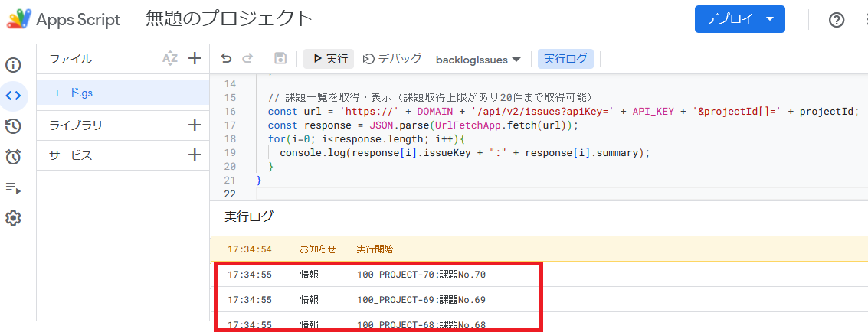Click the console.log code line
This screenshot has width=868, height=332.
(464, 152)
